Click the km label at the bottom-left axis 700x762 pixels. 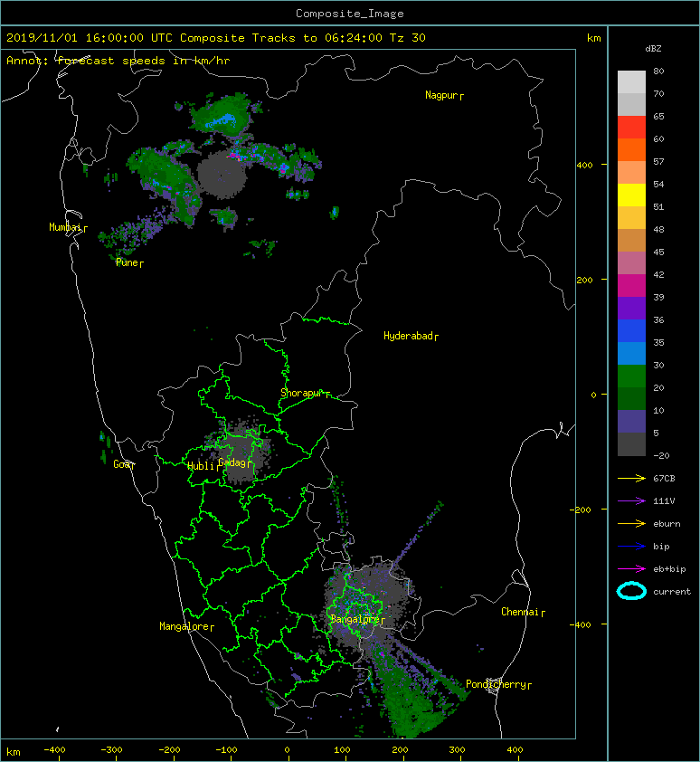point(14,752)
